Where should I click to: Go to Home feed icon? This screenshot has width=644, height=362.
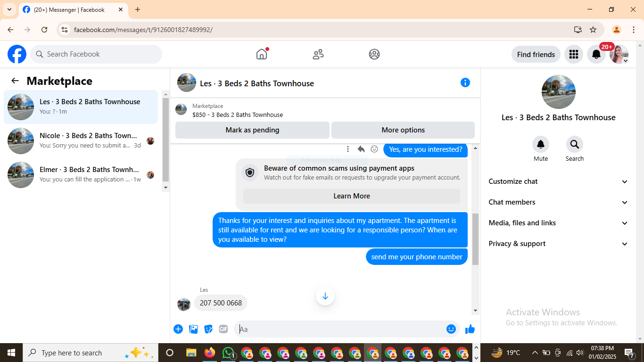[262, 54]
